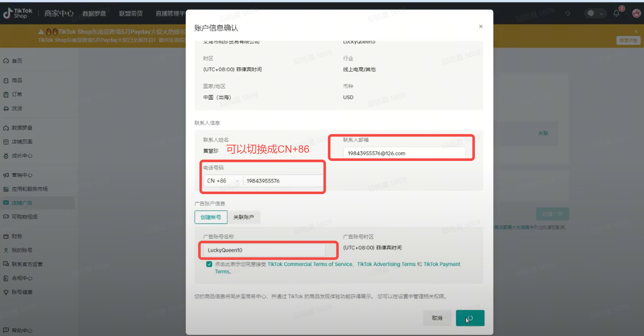
Task: Open 数据罗盘 in top navigation
Action: pos(94,13)
